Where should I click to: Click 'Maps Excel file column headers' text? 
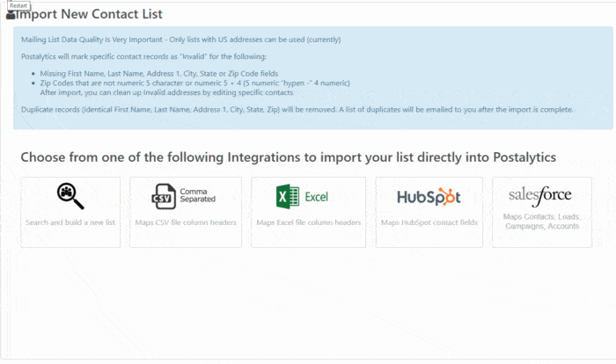coord(308,222)
